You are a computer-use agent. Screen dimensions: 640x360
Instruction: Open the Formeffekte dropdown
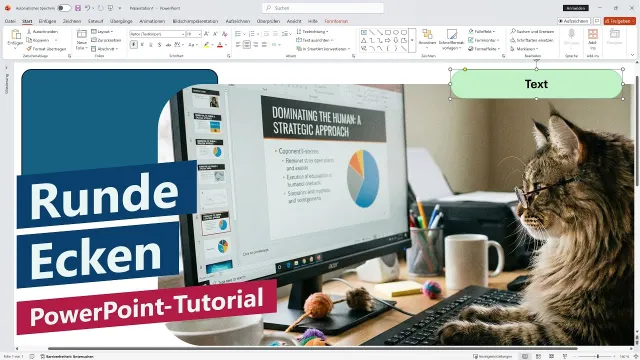click(x=483, y=49)
